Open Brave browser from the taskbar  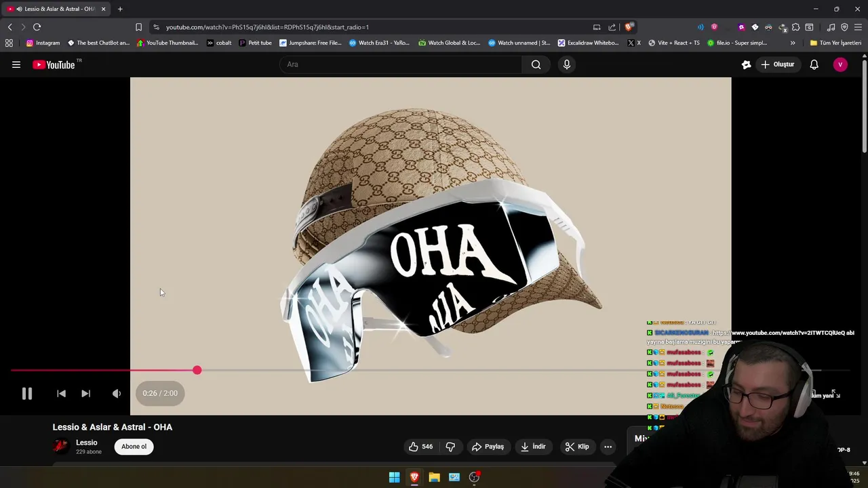(414, 477)
